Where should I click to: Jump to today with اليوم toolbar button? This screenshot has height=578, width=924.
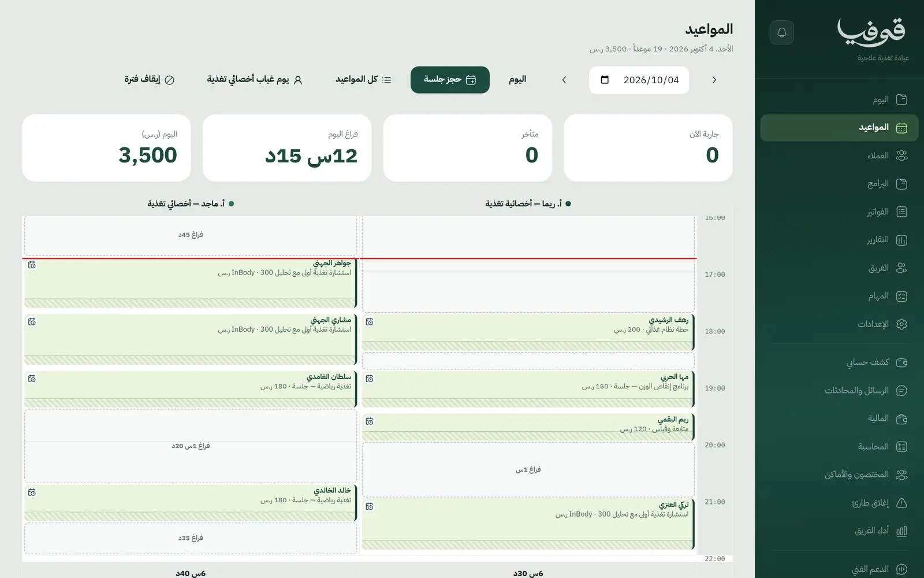tap(517, 80)
